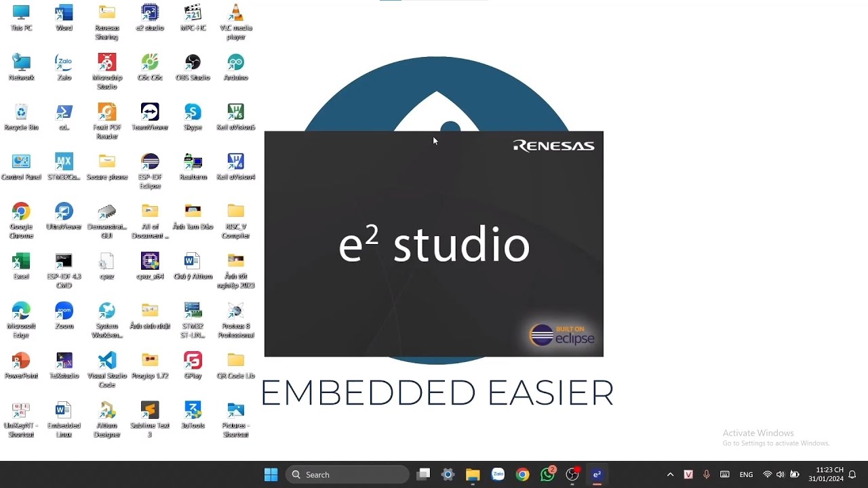Open the ENG language input indicator
This screenshot has width=868, height=488.
click(x=746, y=474)
